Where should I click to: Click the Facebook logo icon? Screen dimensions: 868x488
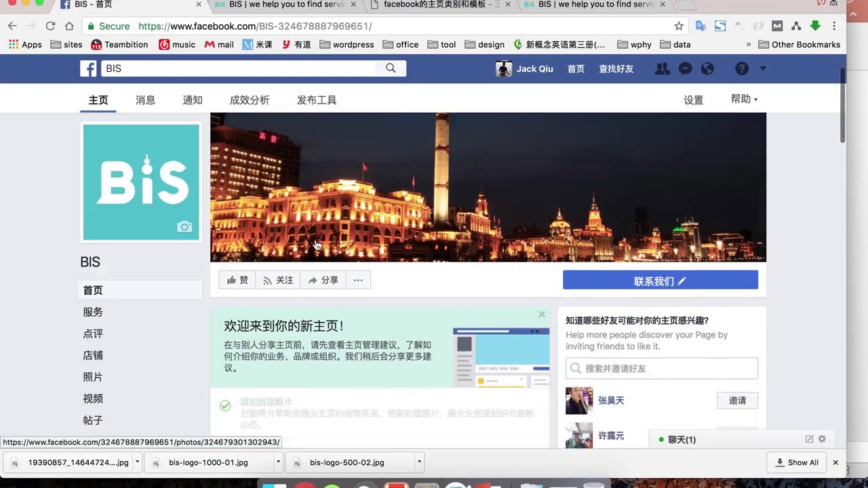pos(88,68)
